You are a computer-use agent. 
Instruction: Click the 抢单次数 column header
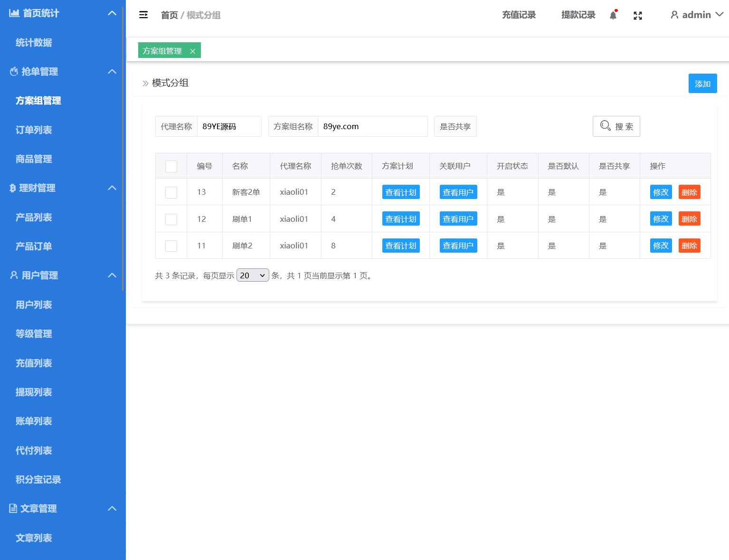[x=347, y=166]
